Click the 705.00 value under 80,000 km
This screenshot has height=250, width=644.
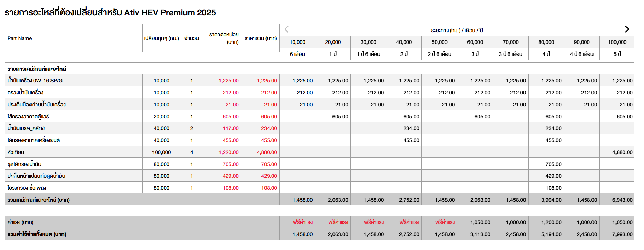(x=553, y=164)
